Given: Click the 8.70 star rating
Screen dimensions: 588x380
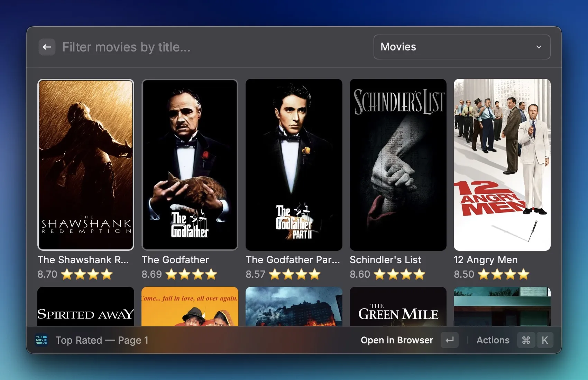Looking at the screenshot, I should (75, 274).
